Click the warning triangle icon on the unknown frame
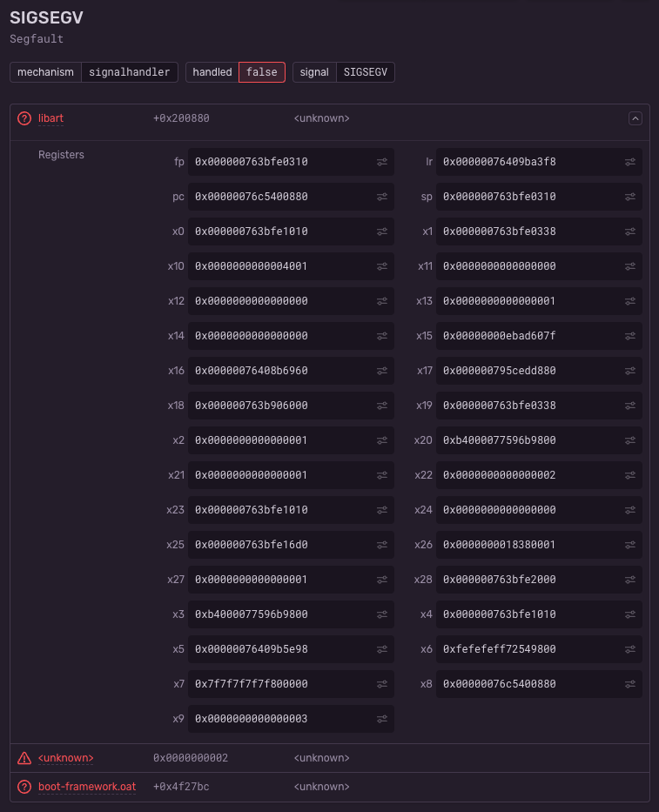This screenshot has height=812, width=659. (x=22, y=758)
